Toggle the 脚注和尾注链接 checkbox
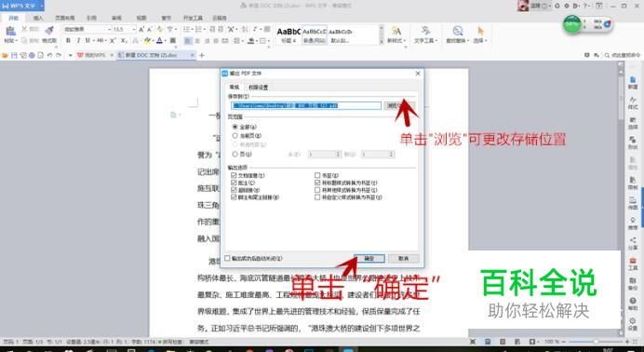The height and width of the screenshot is (352, 644). [x=234, y=197]
